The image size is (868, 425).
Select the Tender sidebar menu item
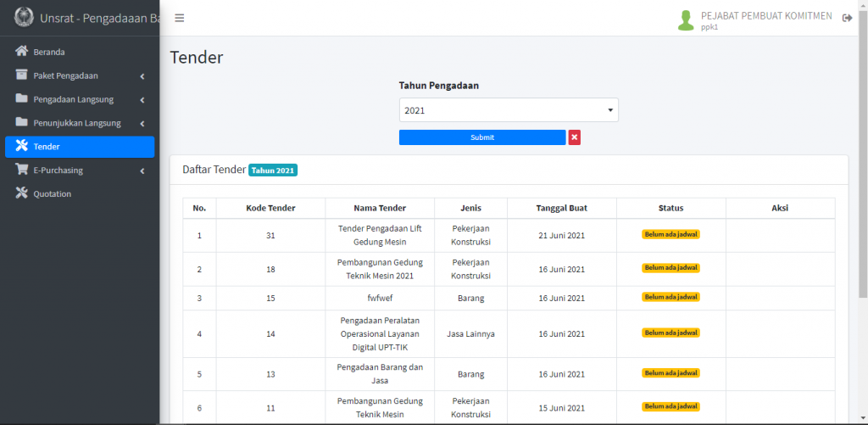[x=80, y=147]
